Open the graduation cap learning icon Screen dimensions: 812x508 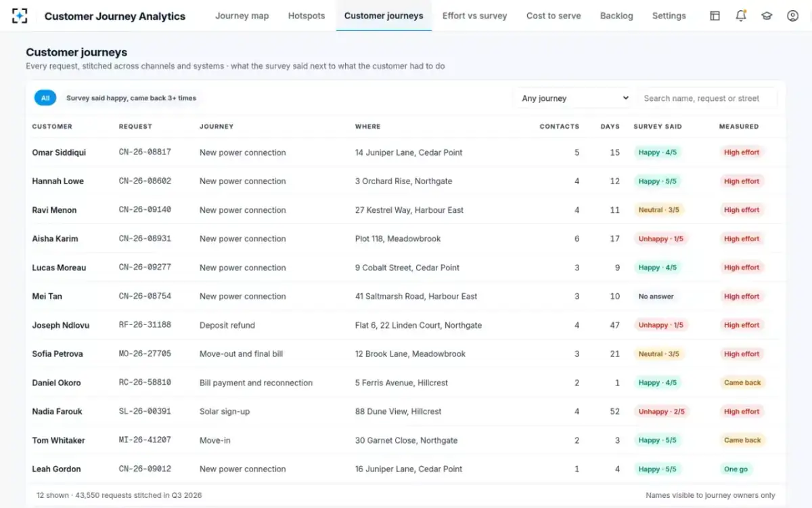pyautogui.click(x=767, y=16)
